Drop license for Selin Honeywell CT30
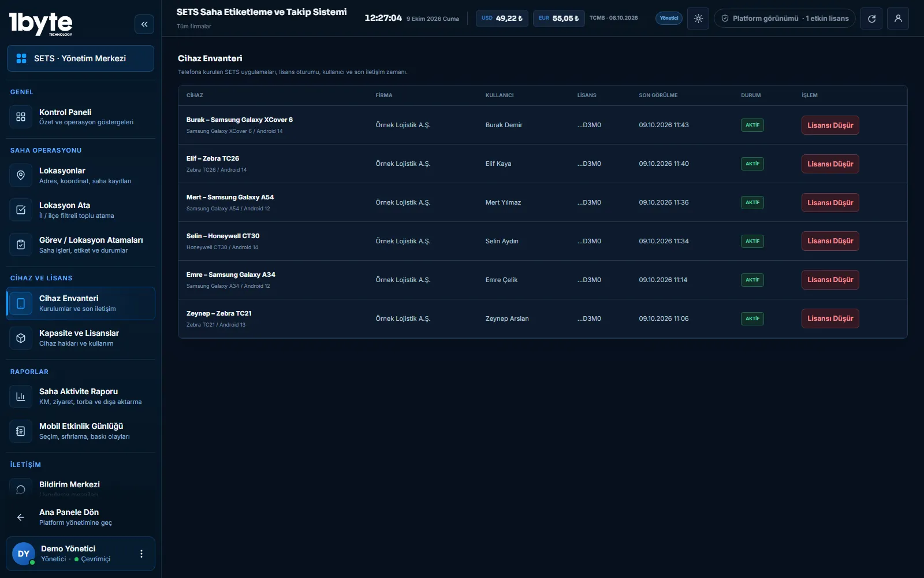This screenshot has width=924, height=578. (x=830, y=241)
